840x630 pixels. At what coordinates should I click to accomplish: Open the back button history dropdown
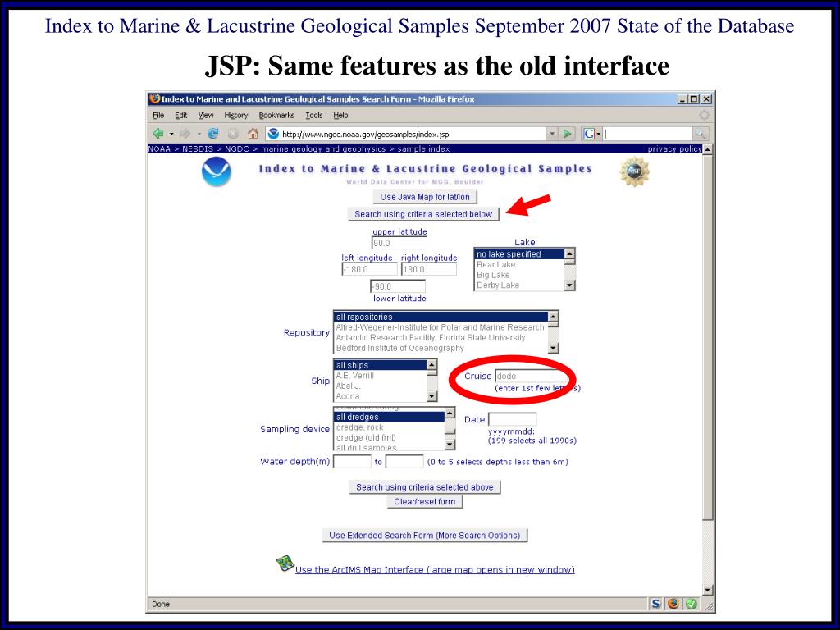[x=171, y=134]
